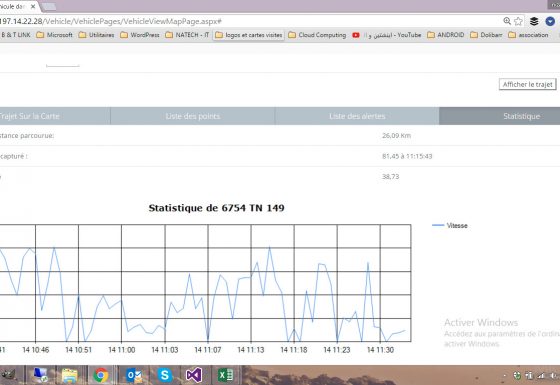Click the 14 11:30 axis label
Image resolution: width=560 pixels, height=385 pixels.
[x=380, y=350]
